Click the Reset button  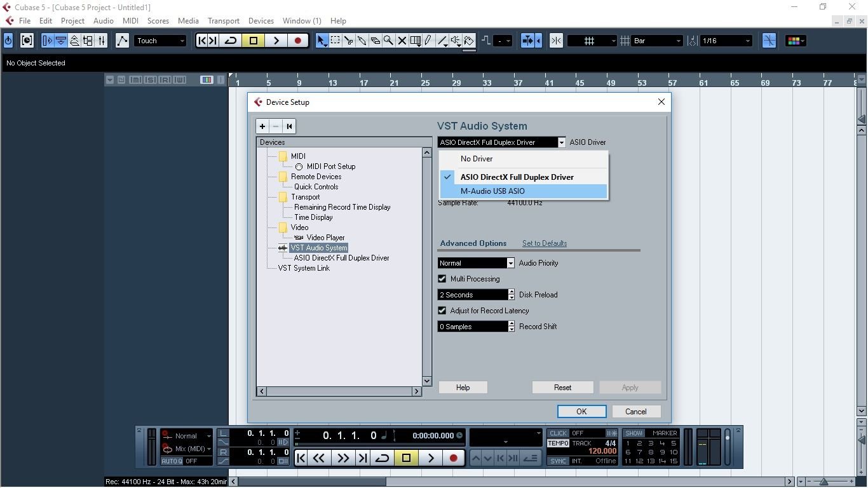[562, 388]
